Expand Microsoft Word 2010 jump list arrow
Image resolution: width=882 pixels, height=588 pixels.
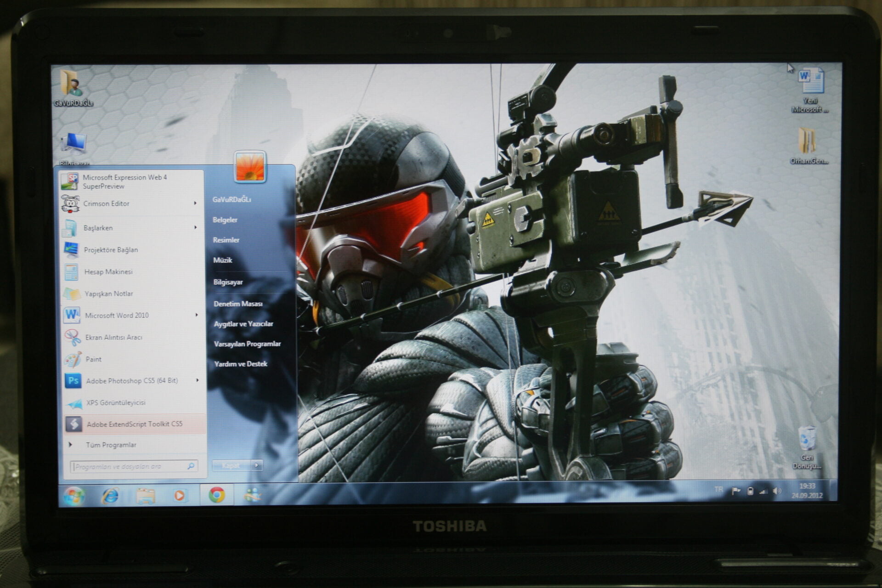tap(197, 315)
